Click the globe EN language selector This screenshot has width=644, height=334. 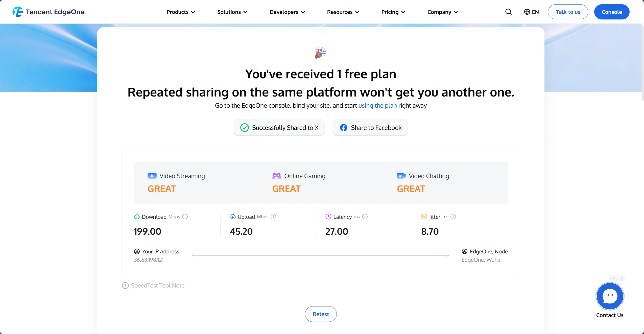pos(531,12)
